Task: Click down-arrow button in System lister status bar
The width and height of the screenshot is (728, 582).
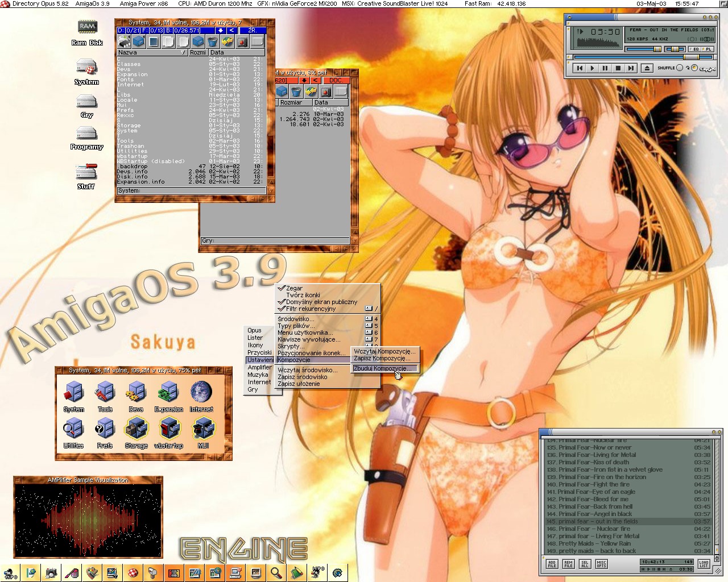Action: 221,30
